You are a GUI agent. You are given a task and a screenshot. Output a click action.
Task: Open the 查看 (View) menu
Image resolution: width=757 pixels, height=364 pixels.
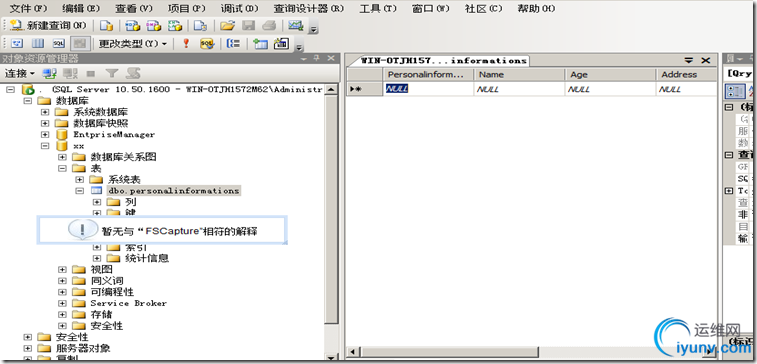click(134, 8)
